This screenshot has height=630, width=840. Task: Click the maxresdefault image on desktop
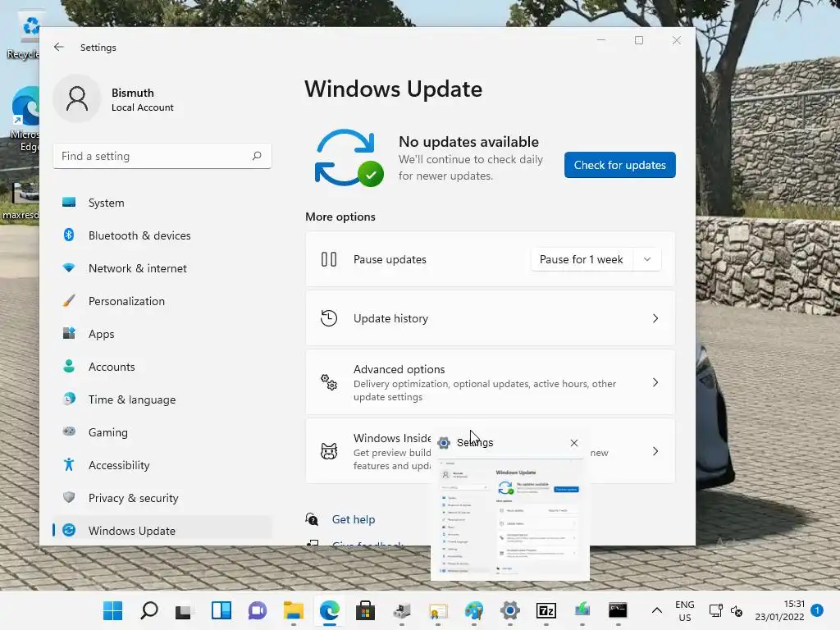pos(20,201)
